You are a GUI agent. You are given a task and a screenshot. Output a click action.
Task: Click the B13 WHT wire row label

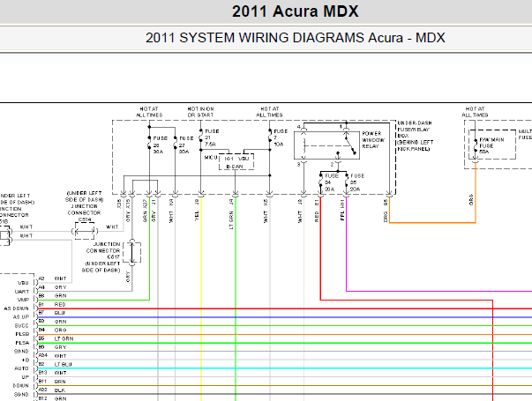[x=52, y=373]
